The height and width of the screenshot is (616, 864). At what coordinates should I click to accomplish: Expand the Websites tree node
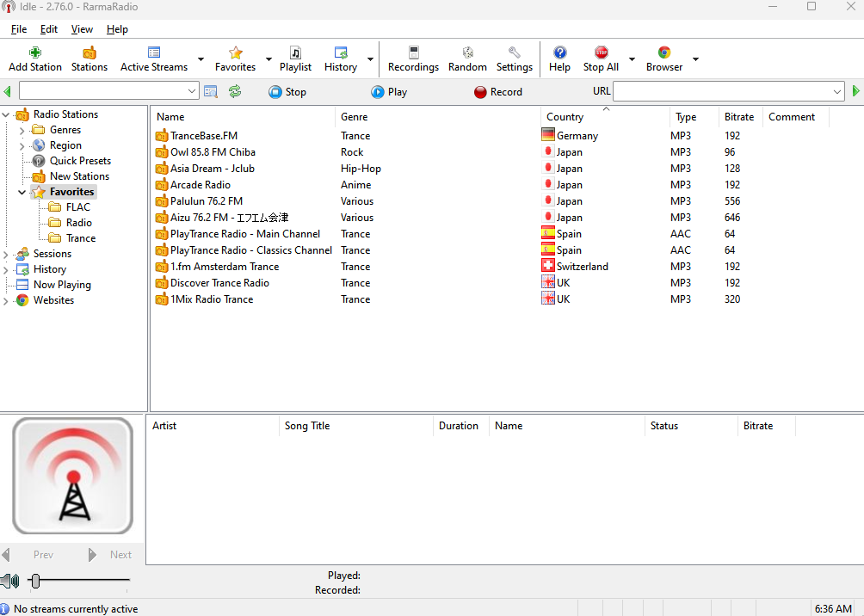coord(6,301)
